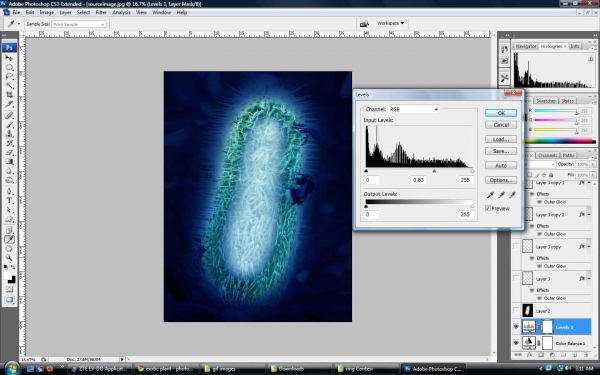The height and width of the screenshot is (375, 600).
Task: Pick the gray point eyedropper in Levels
Action: click(501, 195)
